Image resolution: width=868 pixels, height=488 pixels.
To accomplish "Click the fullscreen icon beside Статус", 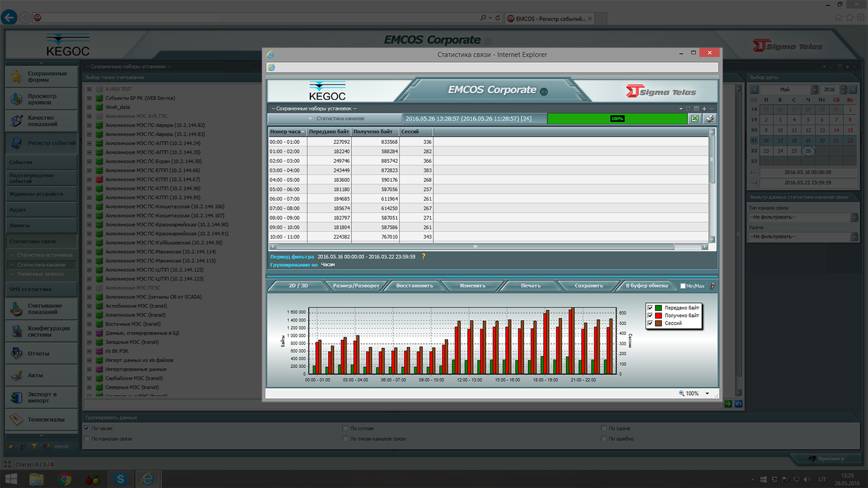I will pos(8,465).
